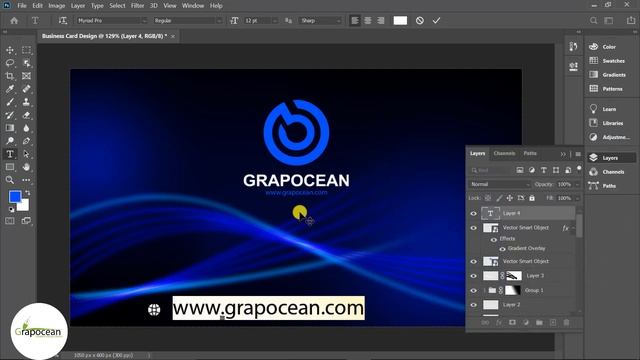Select the Move tool
The image size is (640, 360).
(x=10, y=50)
